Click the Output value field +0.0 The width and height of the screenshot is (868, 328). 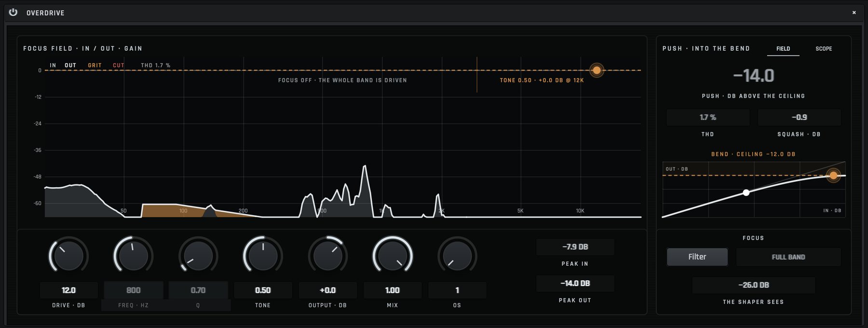[328, 290]
